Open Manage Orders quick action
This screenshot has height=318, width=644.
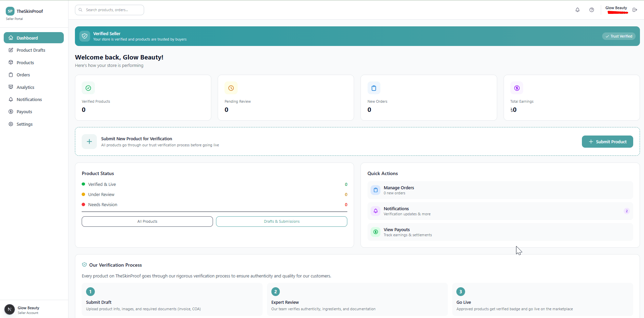[399, 190]
